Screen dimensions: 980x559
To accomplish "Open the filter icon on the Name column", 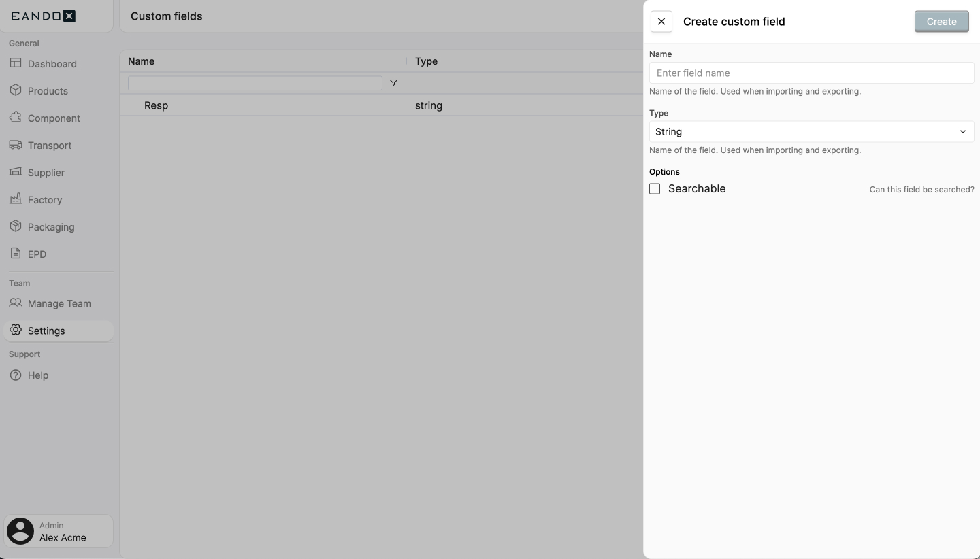I will [x=394, y=82].
